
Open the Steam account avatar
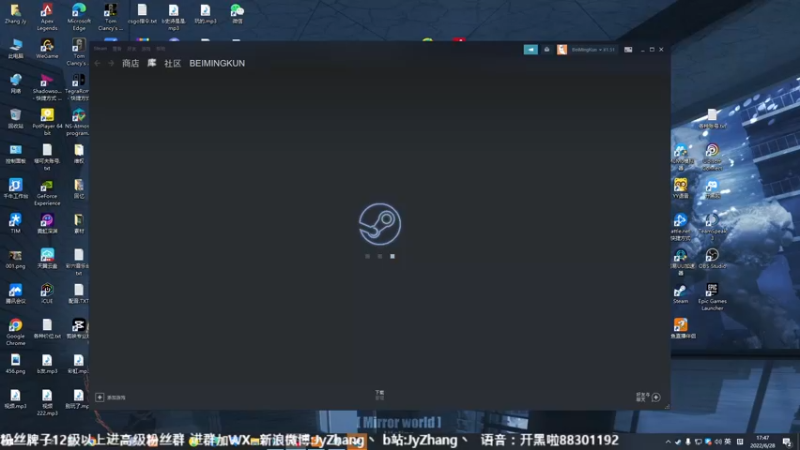click(x=562, y=49)
